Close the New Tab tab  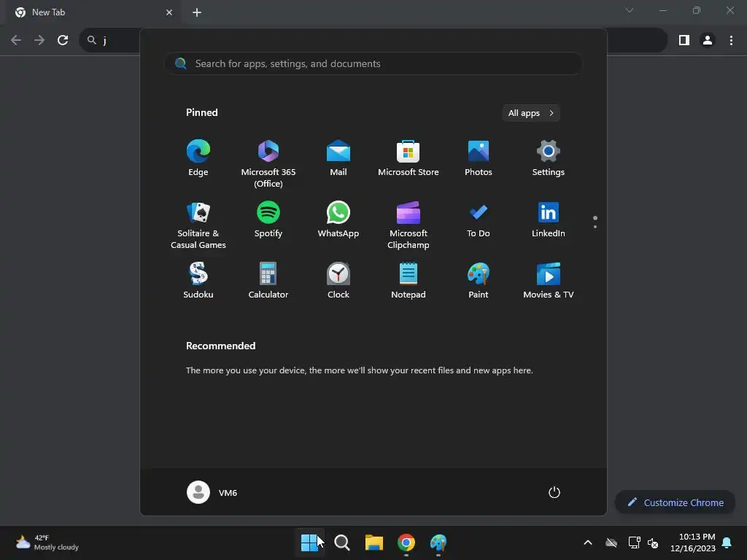(x=169, y=12)
